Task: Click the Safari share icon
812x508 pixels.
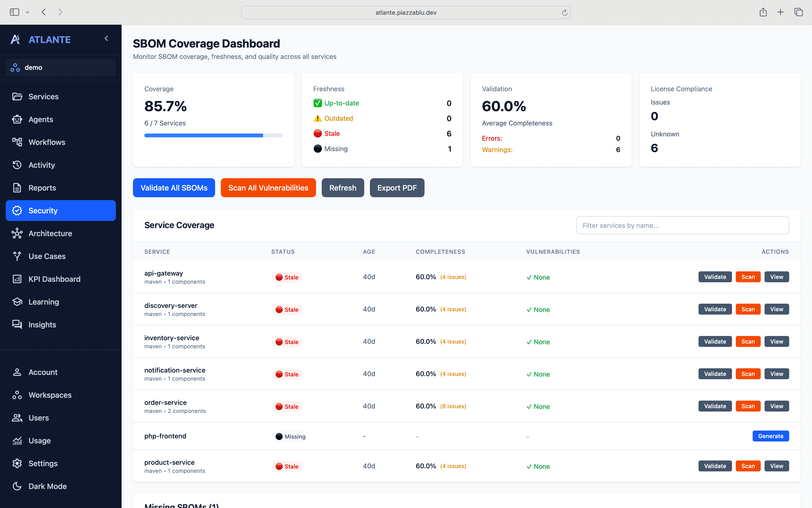Action: [763, 12]
